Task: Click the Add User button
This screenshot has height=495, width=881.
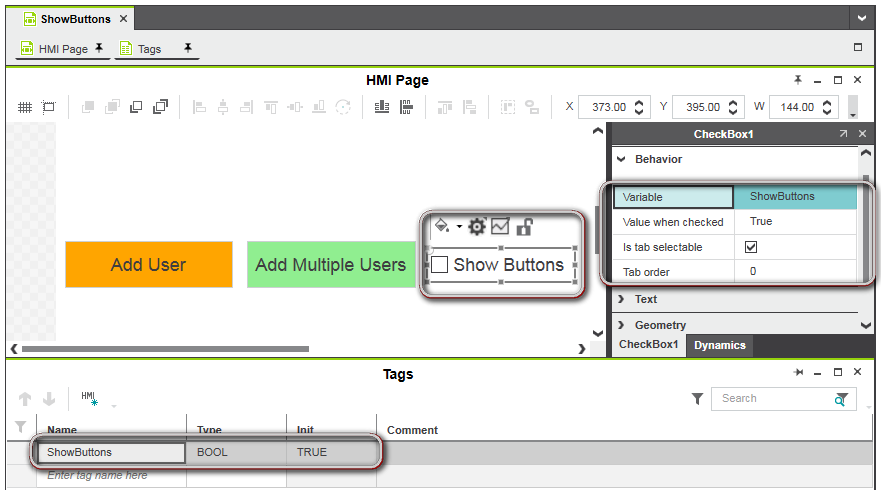Action: pos(148,265)
